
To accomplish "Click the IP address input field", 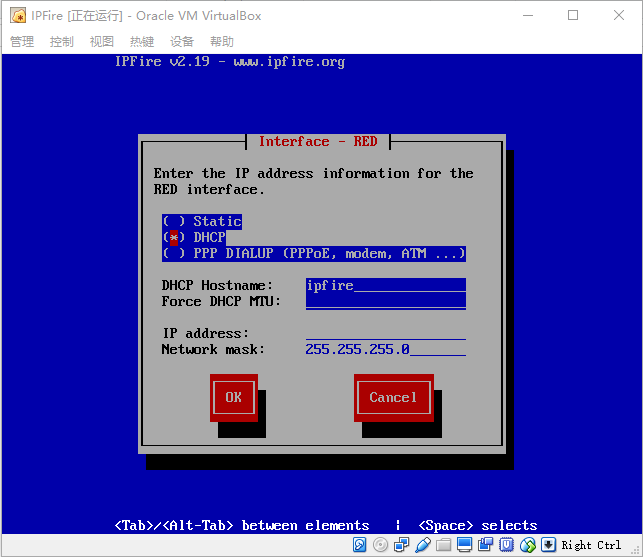I will coord(385,333).
